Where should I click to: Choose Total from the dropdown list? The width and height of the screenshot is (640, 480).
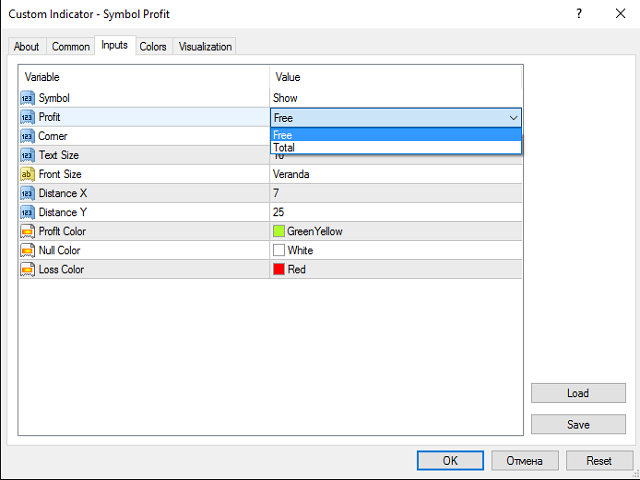click(395, 147)
